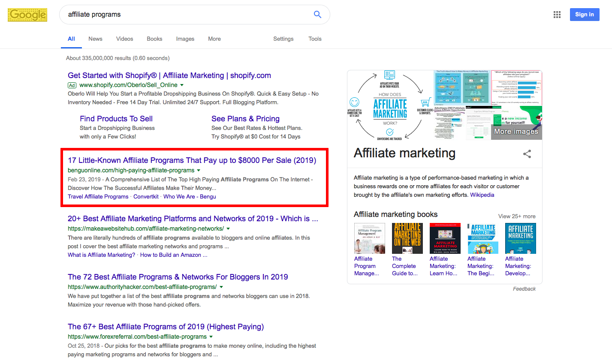Switch to the News tab

95,39
